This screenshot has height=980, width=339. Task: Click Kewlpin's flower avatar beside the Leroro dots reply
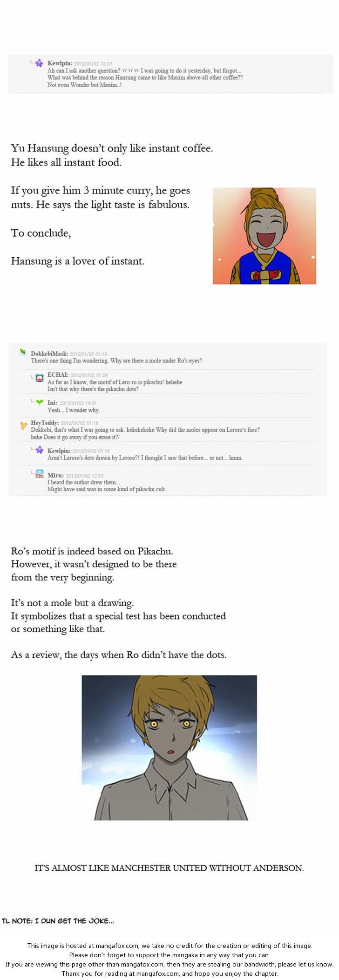coord(40,450)
